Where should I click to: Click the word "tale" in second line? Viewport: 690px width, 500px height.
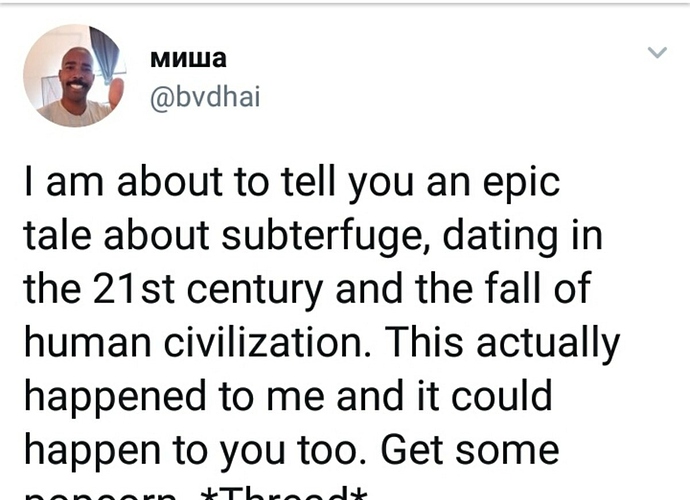coord(57,235)
